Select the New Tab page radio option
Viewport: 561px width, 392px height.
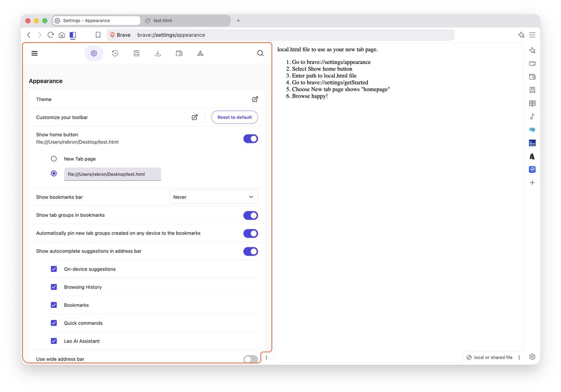pyautogui.click(x=54, y=159)
